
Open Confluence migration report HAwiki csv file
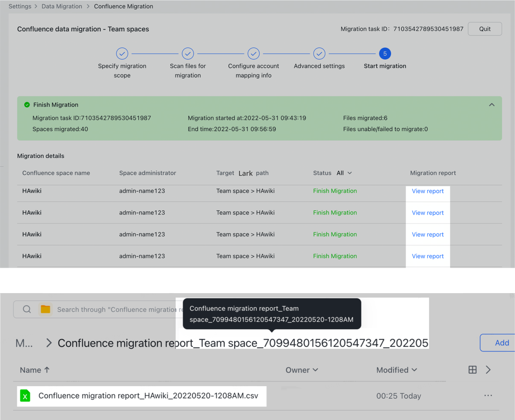click(x=148, y=396)
